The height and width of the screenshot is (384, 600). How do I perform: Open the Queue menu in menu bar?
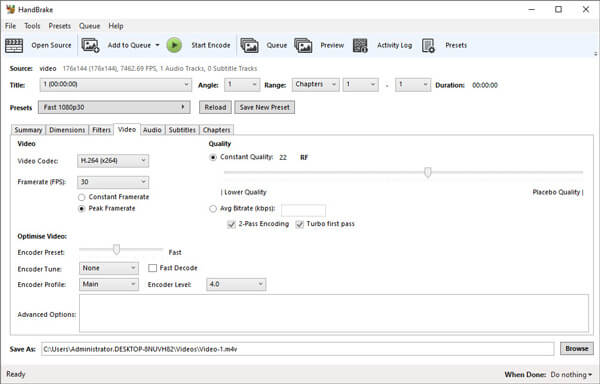(x=90, y=26)
